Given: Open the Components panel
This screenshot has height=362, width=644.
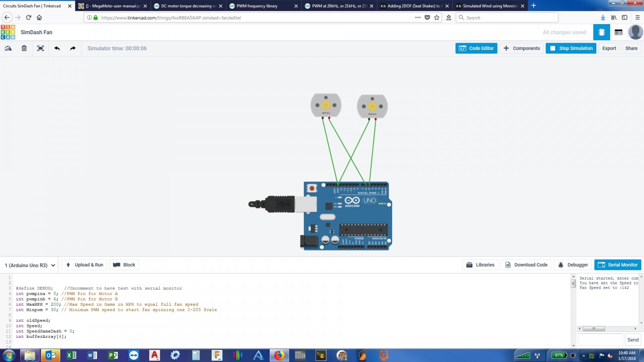Looking at the screenshot, I should (x=522, y=48).
